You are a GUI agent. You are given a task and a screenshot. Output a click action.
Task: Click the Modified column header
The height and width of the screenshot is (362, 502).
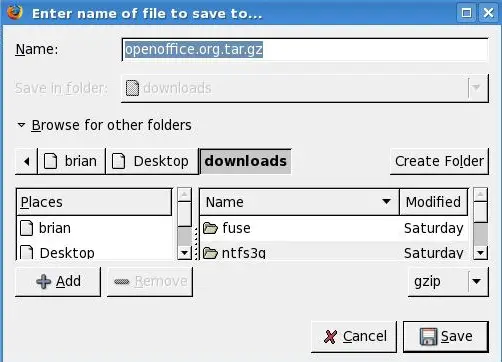click(x=434, y=202)
